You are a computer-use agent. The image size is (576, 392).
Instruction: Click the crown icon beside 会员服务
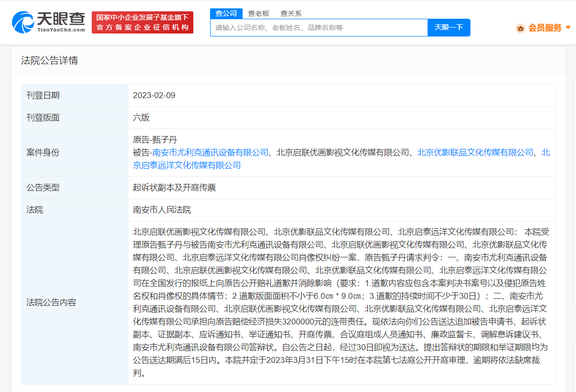(520, 28)
